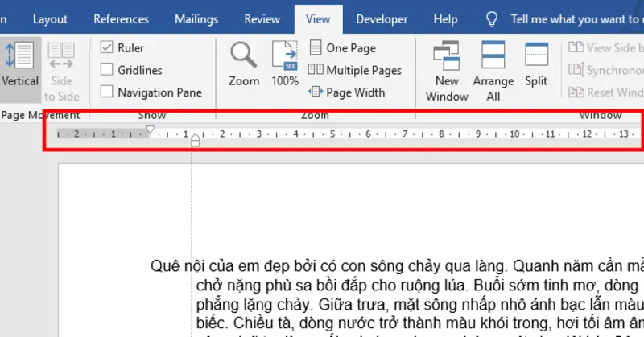Click the Tell me lightbulb icon
644x337 pixels.
tap(492, 19)
